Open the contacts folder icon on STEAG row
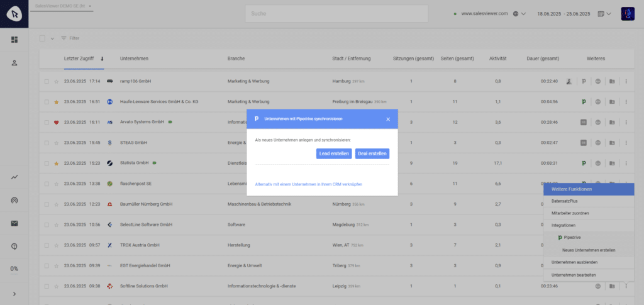644x305 pixels. (x=612, y=143)
